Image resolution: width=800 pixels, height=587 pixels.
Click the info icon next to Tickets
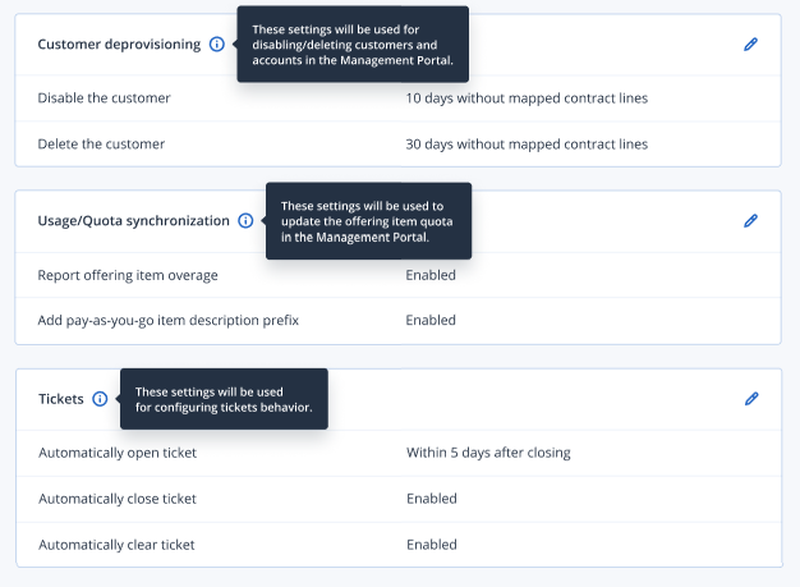tap(100, 399)
